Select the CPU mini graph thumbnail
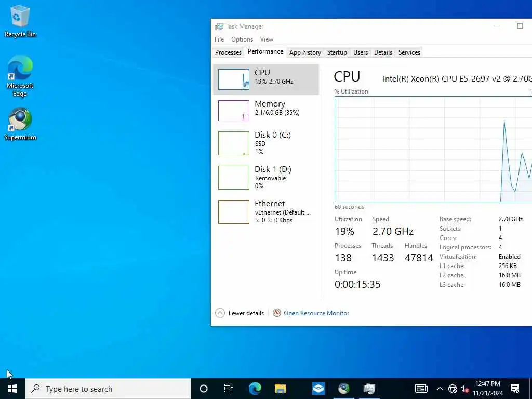 click(x=233, y=79)
